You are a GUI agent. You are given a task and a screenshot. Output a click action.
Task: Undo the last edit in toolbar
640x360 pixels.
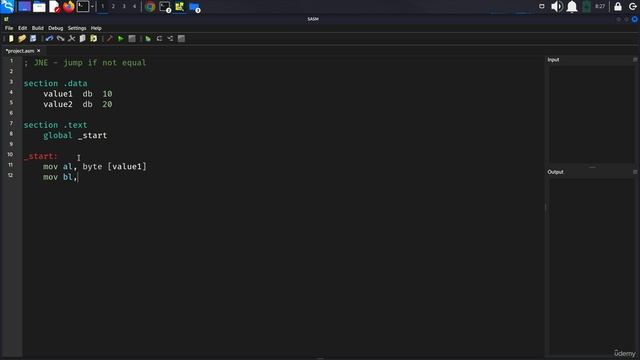pos(49,38)
